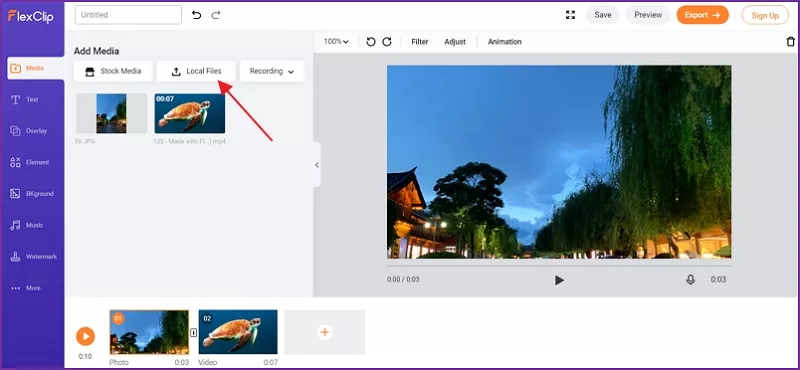The width and height of the screenshot is (800, 370).
Task: Click the 0:03 duration beside microphone
Action: coord(718,280)
